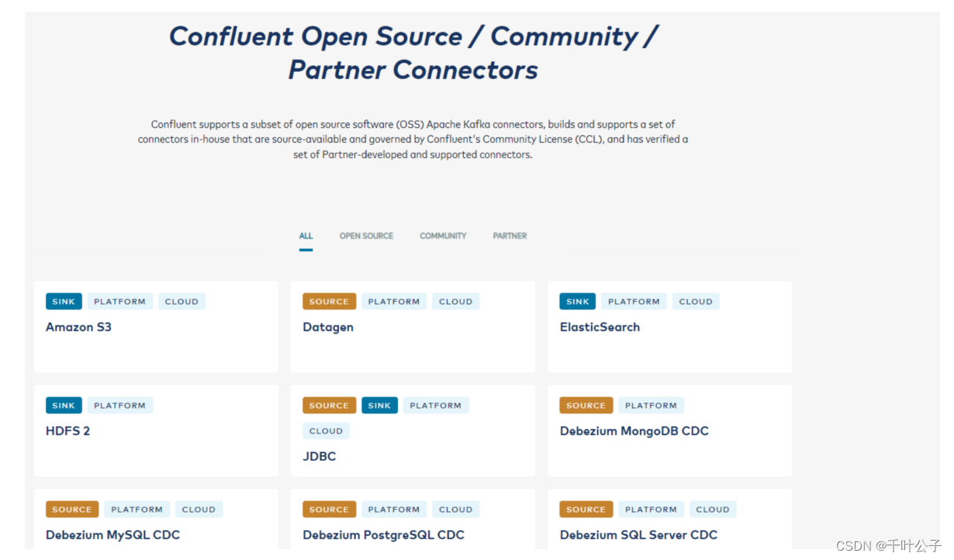
Task: Open the Debezium MongoDB CDC card
Action: 669,430
